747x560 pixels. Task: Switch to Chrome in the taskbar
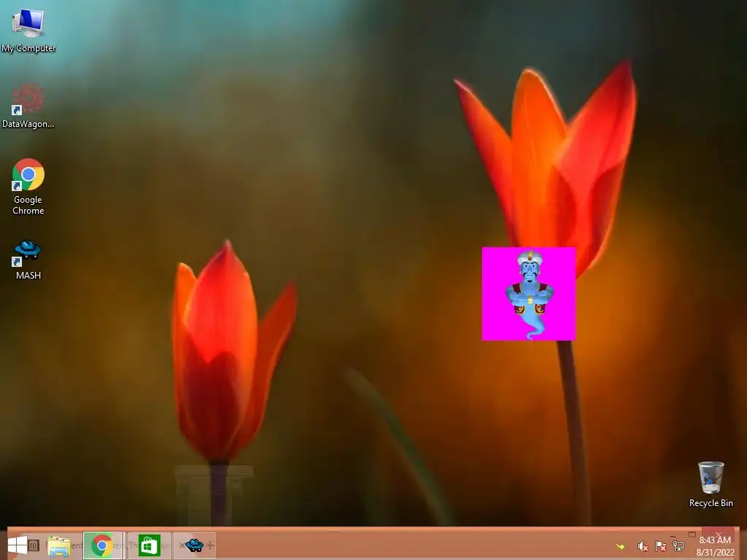coord(102,545)
